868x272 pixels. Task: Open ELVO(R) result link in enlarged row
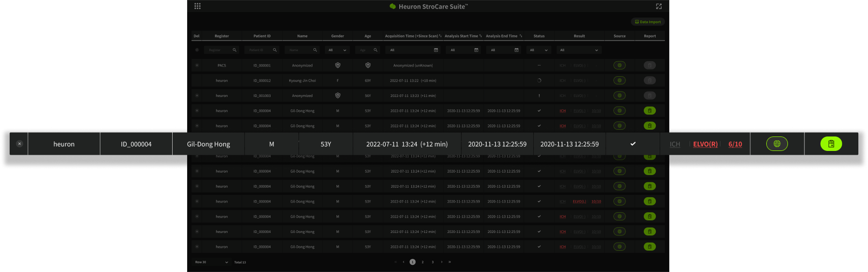click(705, 144)
